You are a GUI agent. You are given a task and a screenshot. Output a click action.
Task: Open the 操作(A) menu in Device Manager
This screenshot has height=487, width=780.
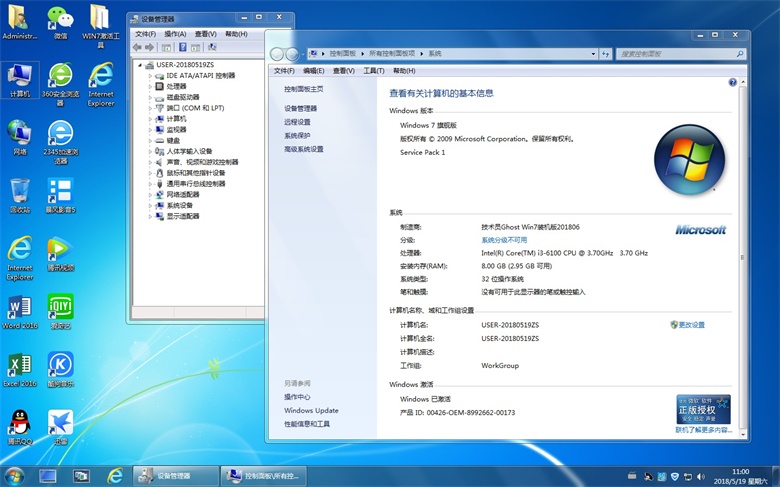click(175, 34)
